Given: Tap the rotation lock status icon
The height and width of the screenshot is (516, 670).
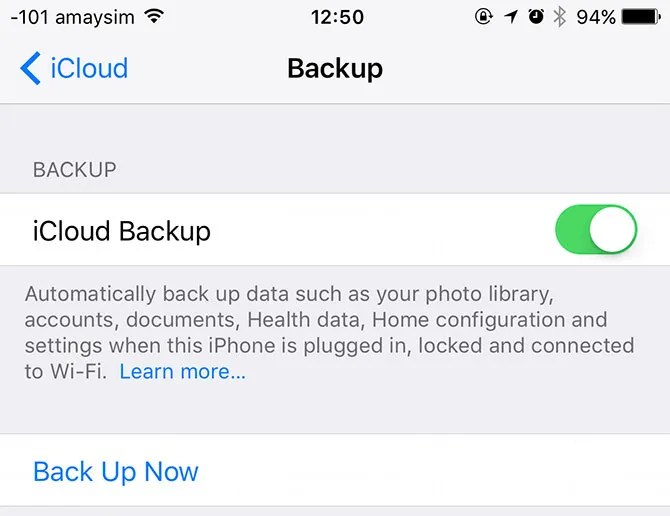Looking at the screenshot, I should pyautogui.click(x=484, y=17).
